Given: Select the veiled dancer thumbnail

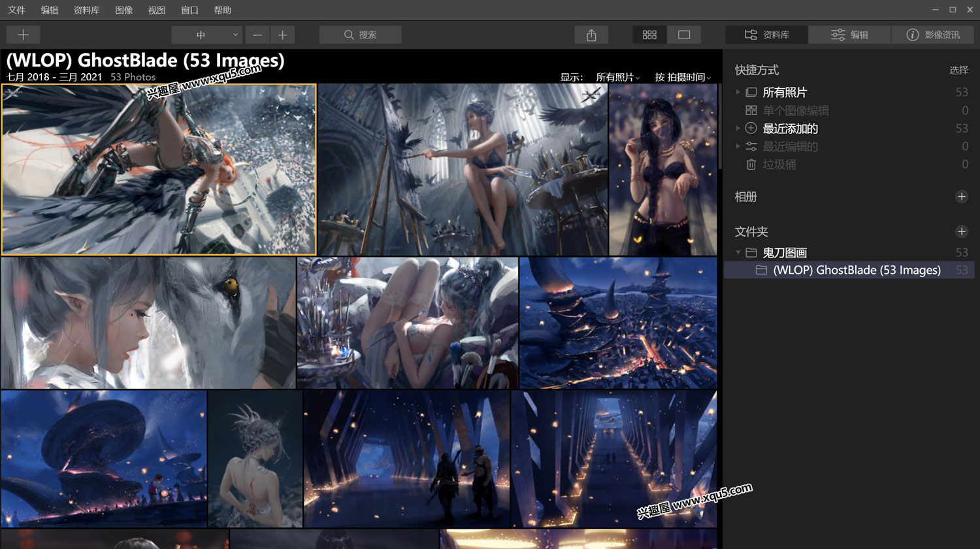Looking at the screenshot, I should (662, 169).
